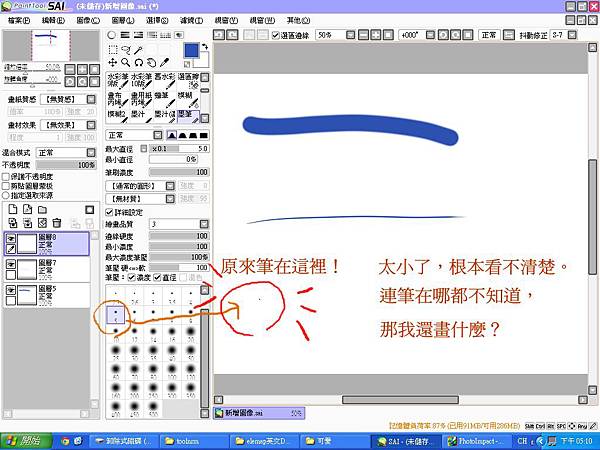
Task: Show the color wheel panel
Action: click(x=111, y=35)
